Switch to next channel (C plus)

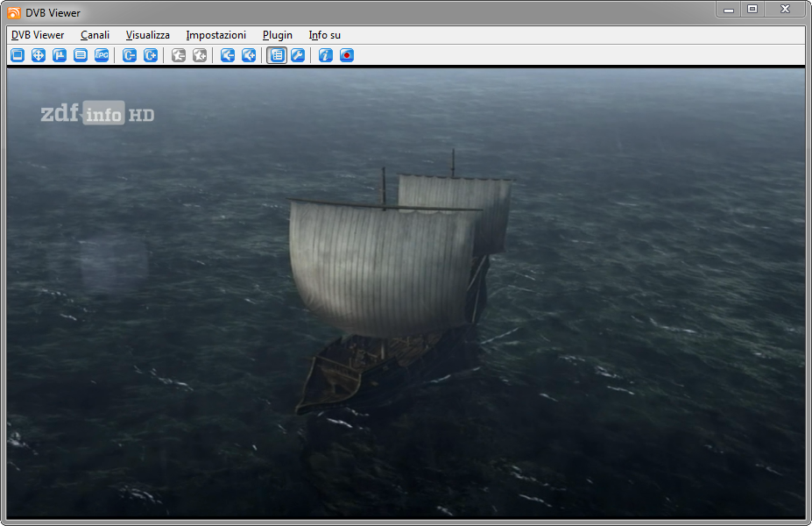click(151, 55)
